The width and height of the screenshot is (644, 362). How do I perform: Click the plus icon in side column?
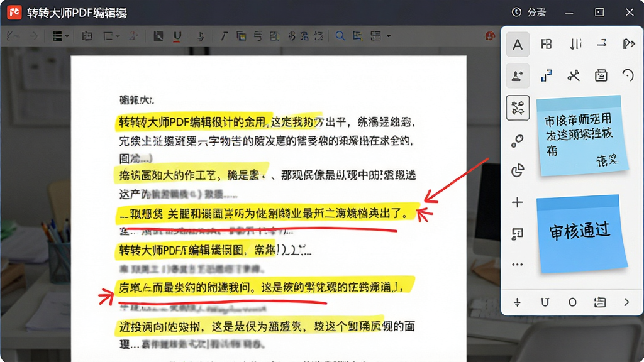517,202
